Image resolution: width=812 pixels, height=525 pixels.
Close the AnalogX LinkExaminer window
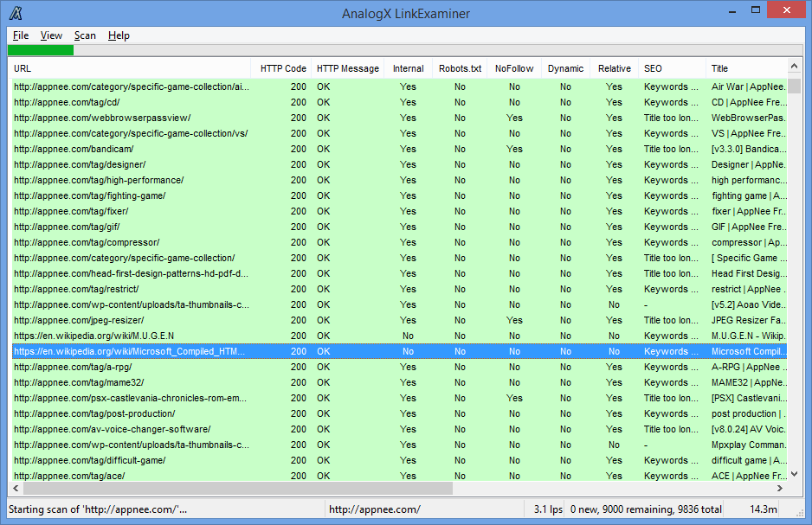(x=787, y=10)
